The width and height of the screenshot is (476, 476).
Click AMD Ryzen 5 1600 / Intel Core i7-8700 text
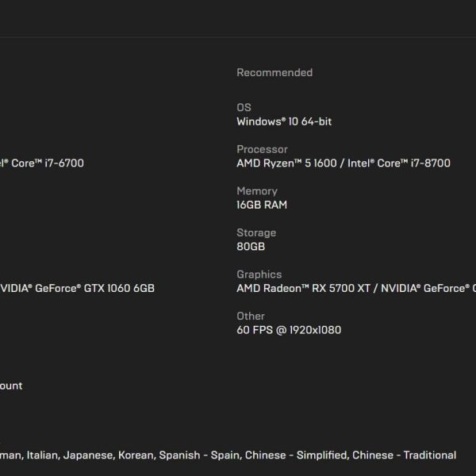[344, 163]
